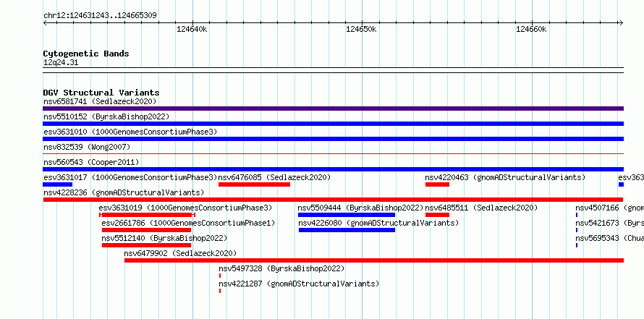Click the blue esv3631010 variant bar

pos(333,139)
